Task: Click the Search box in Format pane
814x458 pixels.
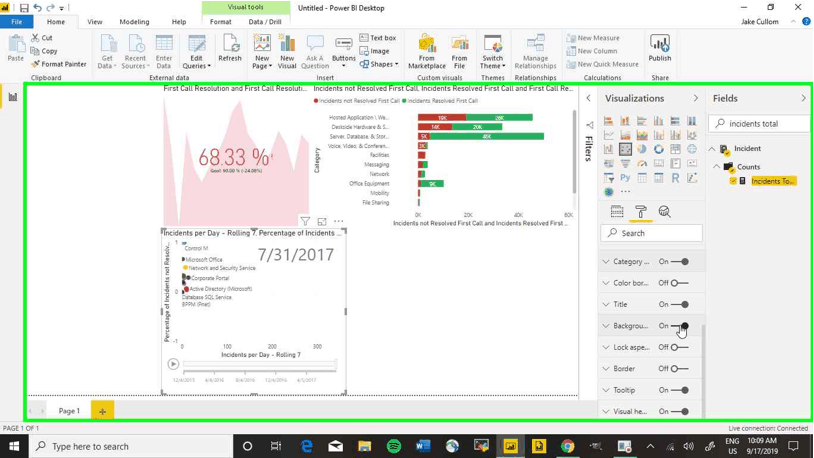Action: [x=652, y=233]
